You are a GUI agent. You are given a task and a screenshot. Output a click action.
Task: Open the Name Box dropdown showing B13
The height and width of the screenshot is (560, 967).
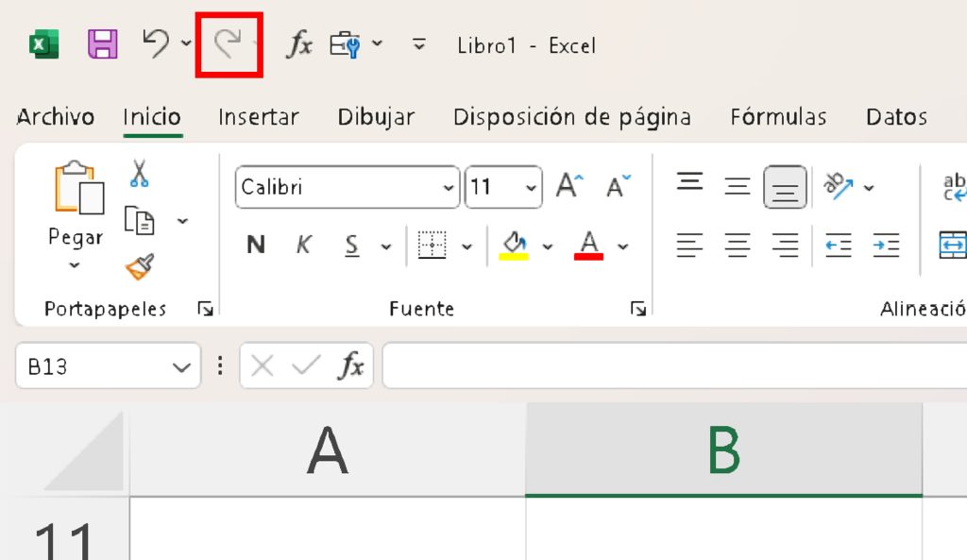(x=179, y=366)
